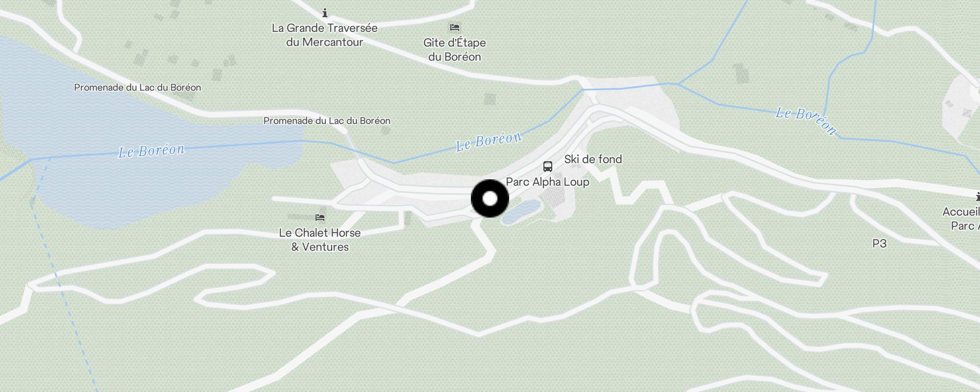Open the Parc Alpha Loup label
Image resolution: width=980 pixels, height=392 pixels.
tap(547, 182)
